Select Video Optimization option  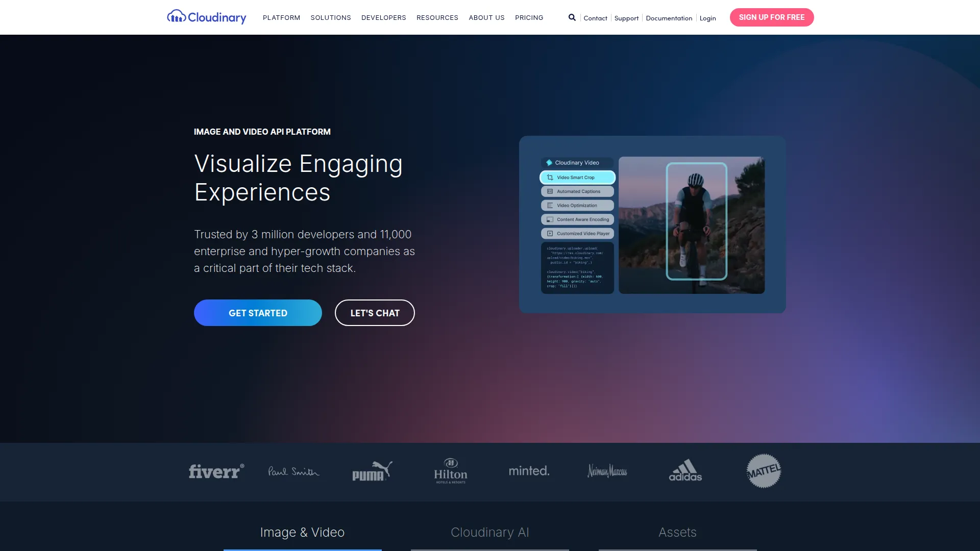click(x=577, y=206)
